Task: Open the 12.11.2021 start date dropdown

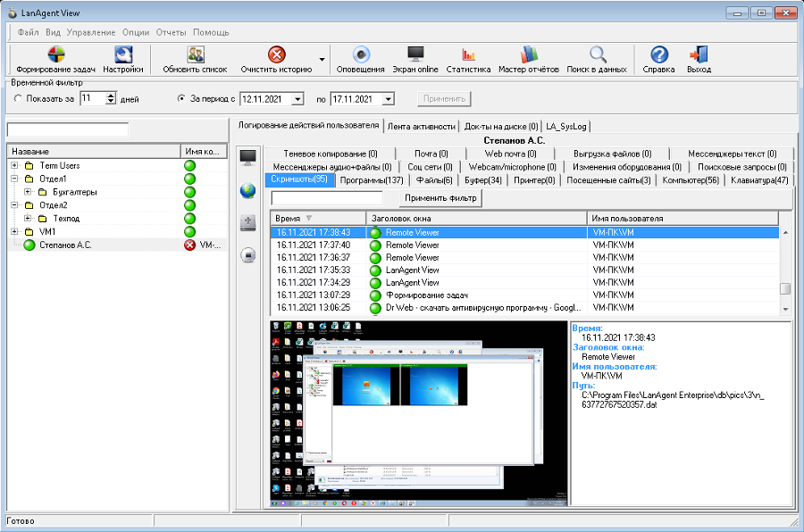Action: coord(297,99)
